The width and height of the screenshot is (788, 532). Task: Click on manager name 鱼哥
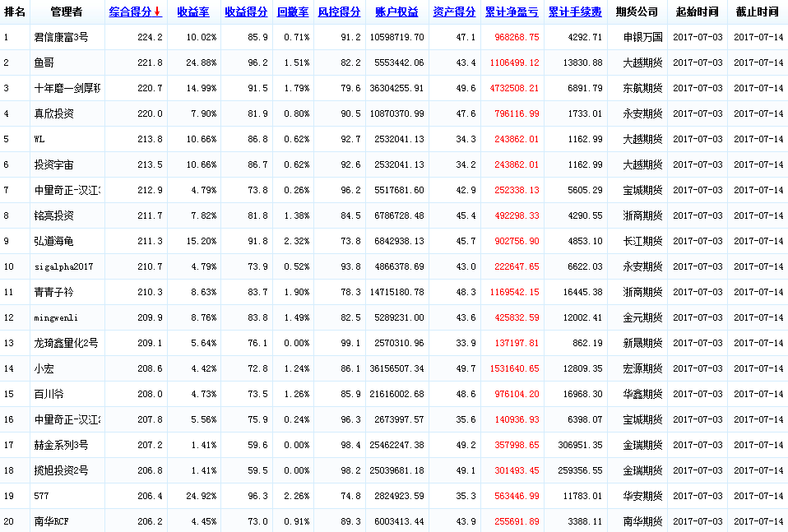tap(44, 63)
